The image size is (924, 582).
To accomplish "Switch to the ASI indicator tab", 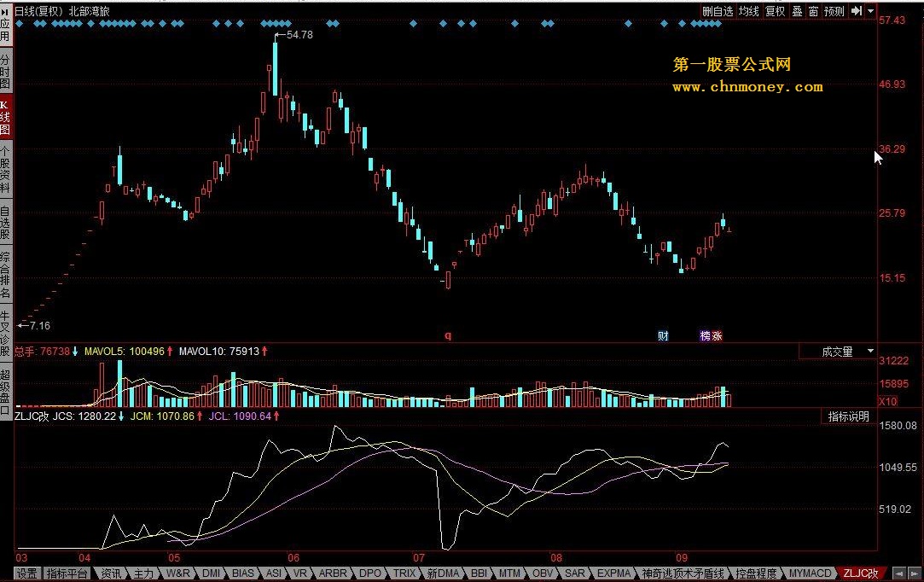I will pyautogui.click(x=273, y=573).
